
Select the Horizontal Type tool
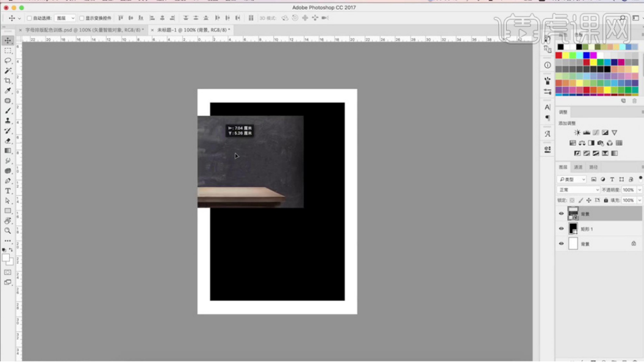click(8, 191)
